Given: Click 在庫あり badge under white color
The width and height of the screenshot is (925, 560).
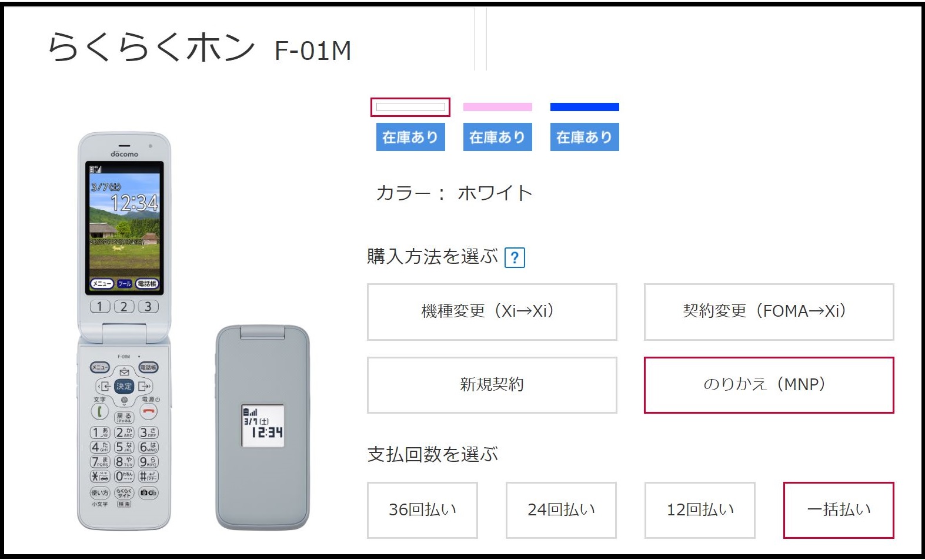Looking at the screenshot, I should coord(410,137).
